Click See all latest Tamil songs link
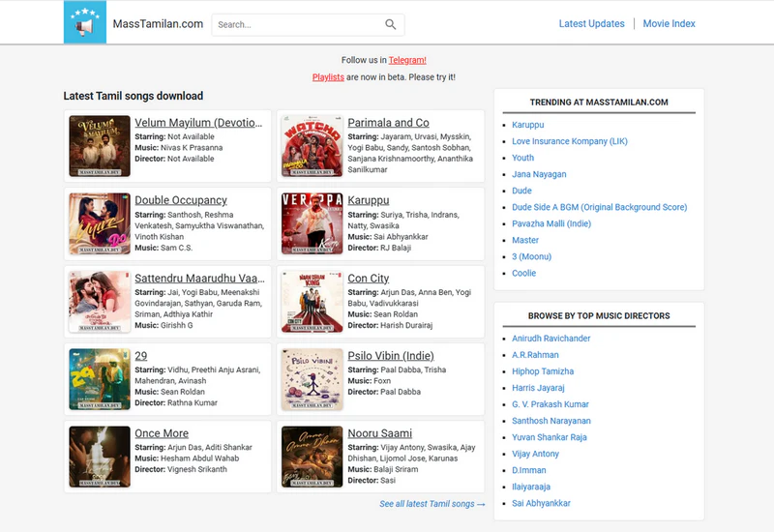The image size is (774, 532). (x=432, y=504)
